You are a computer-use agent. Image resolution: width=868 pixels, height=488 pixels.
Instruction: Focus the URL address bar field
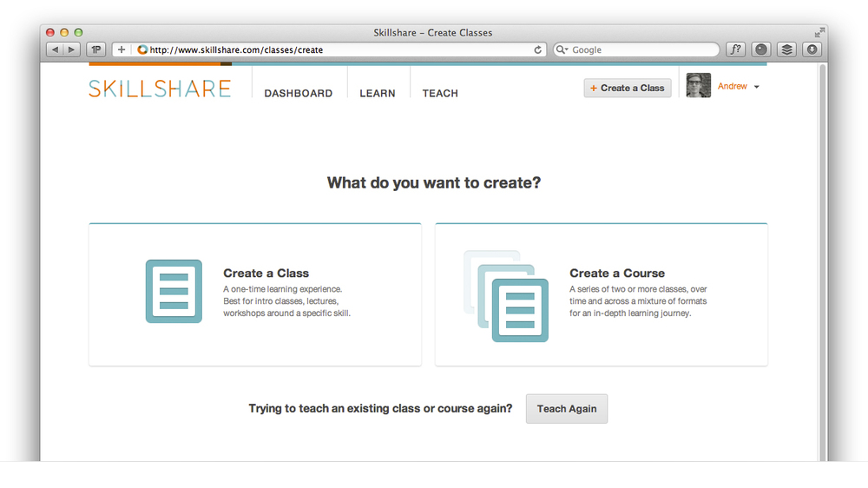[339, 50]
